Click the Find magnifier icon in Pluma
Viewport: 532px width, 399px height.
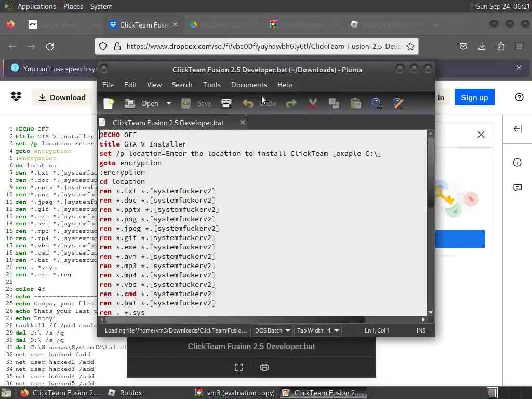coord(377,103)
